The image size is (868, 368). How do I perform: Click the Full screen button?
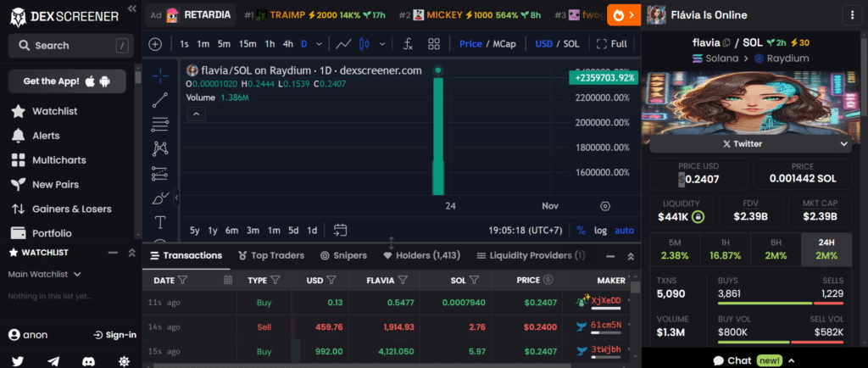pos(612,44)
